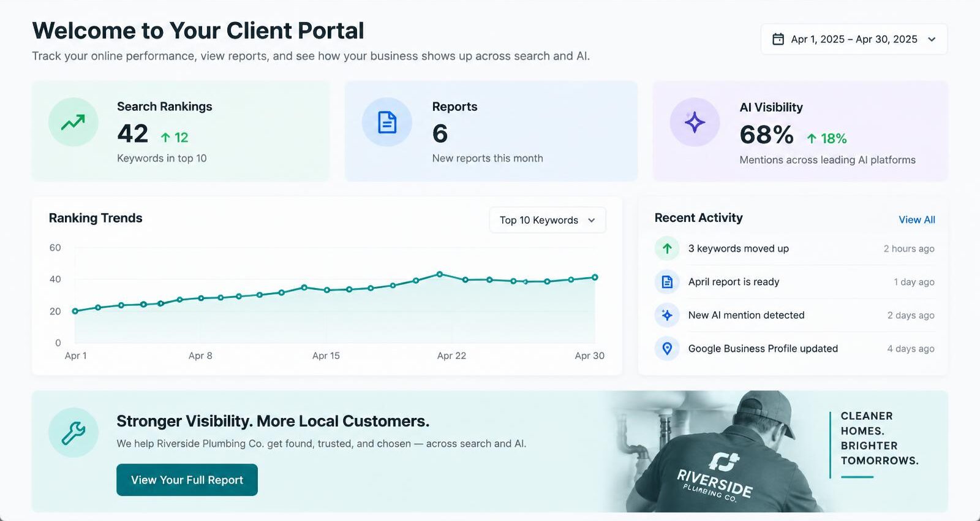Image resolution: width=980 pixels, height=521 pixels.
Task: Click the document icon for April report
Action: click(x=667, y=282)
